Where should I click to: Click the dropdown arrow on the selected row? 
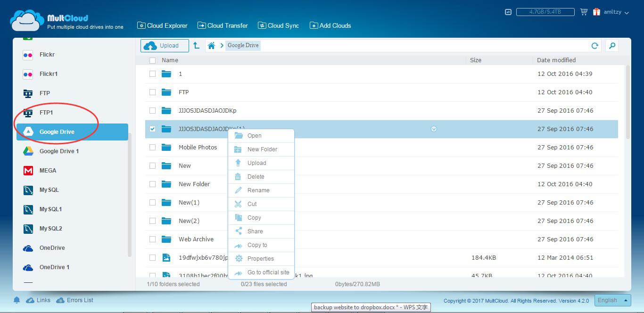tap(434, 129)
